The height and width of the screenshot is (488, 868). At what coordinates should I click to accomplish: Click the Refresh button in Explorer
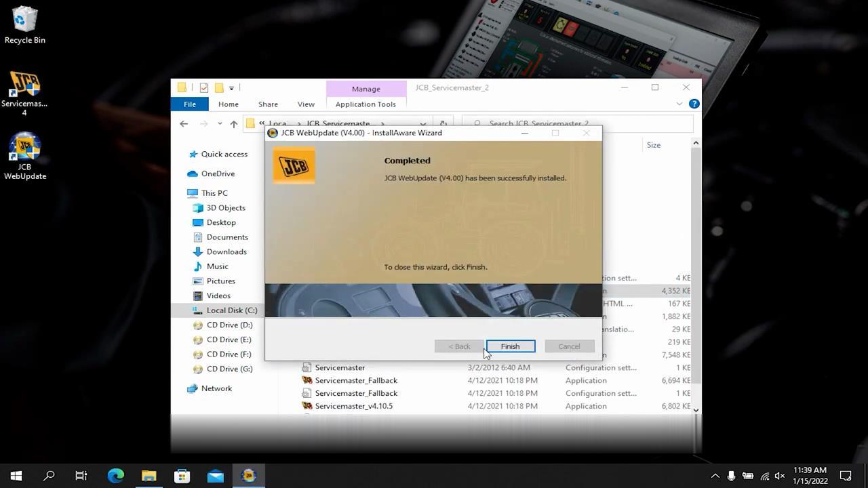coord(443,124)
